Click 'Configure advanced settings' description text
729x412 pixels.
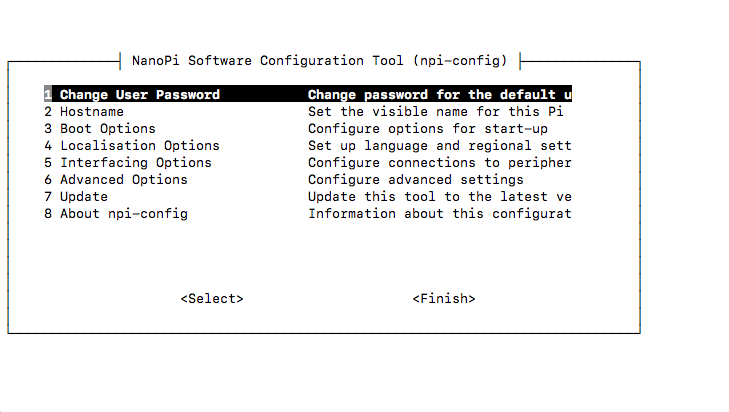(416, 180)
